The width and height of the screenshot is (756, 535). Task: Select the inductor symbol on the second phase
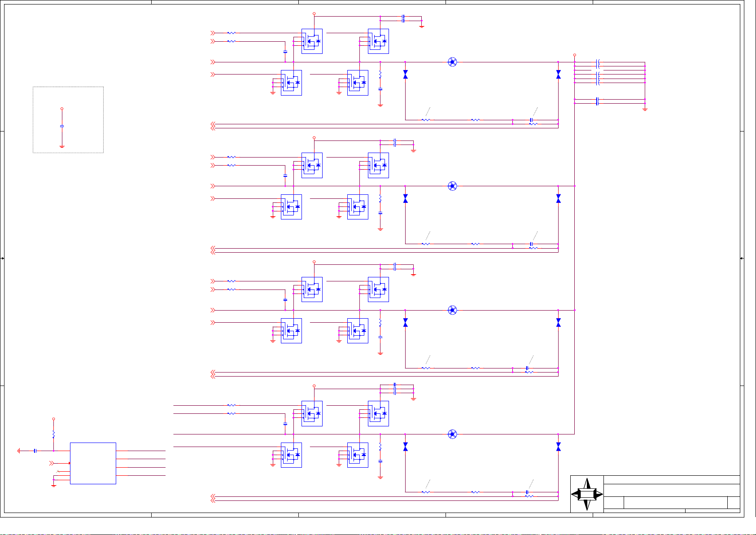pyautogui.click(x=453, y=186)
